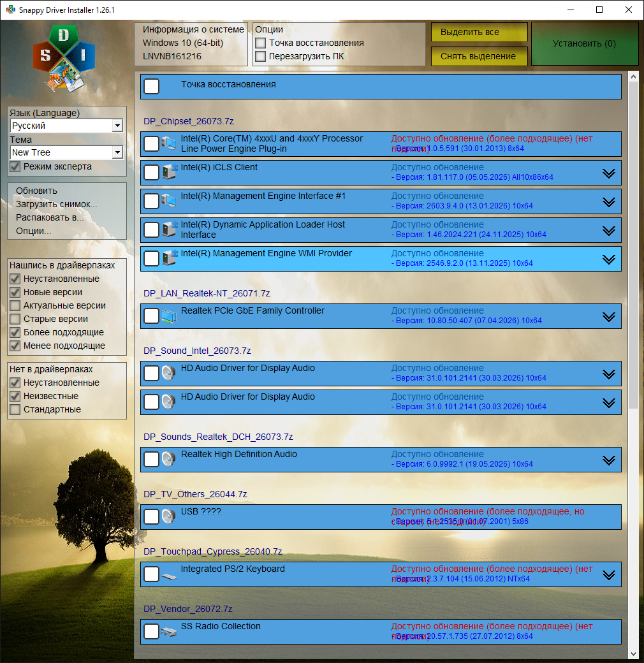
Task: Open 'Загрузить снимок...' menu entry
Action: 56,204
